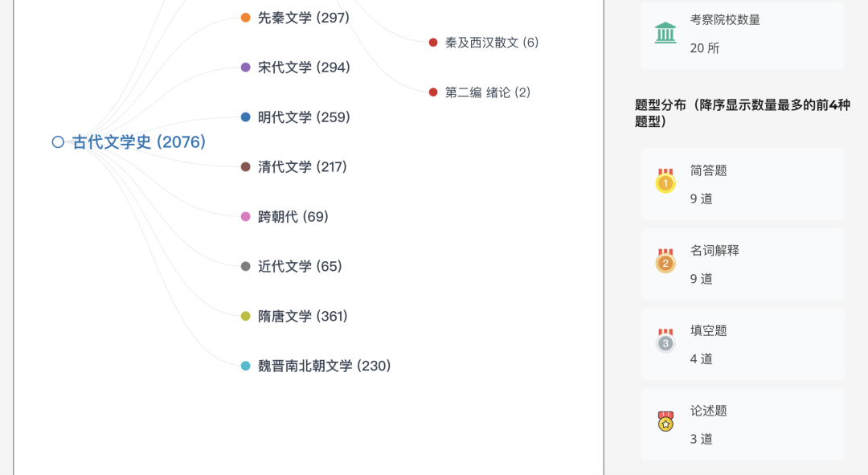Select the 隋唐文学 (361) tree node
This screenshot has width=868, height=475.
[x=302, y=316]
